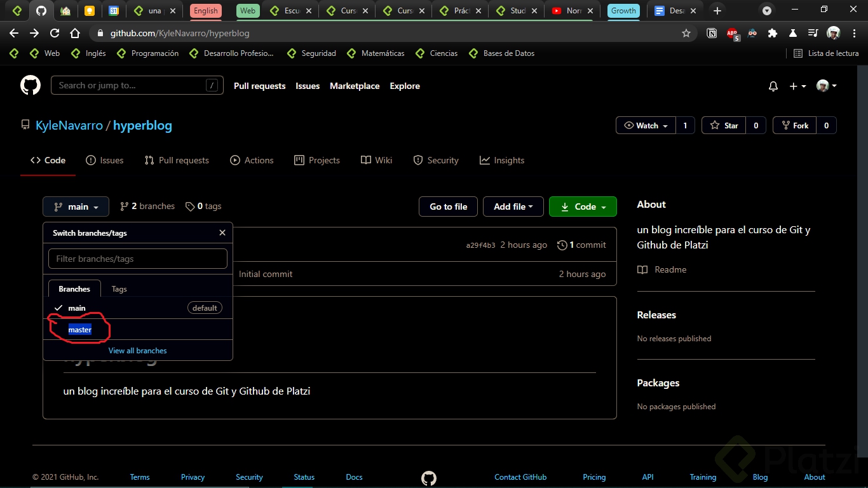
Task: Select the master branch entry
Action: click(x=138, y=329)
